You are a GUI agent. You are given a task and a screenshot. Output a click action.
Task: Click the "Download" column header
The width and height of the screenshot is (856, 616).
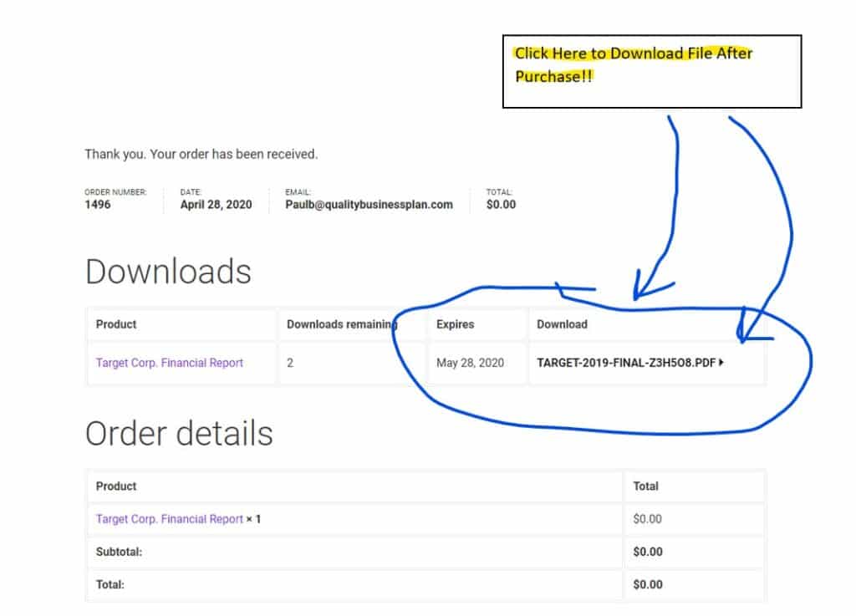(562, 324)
